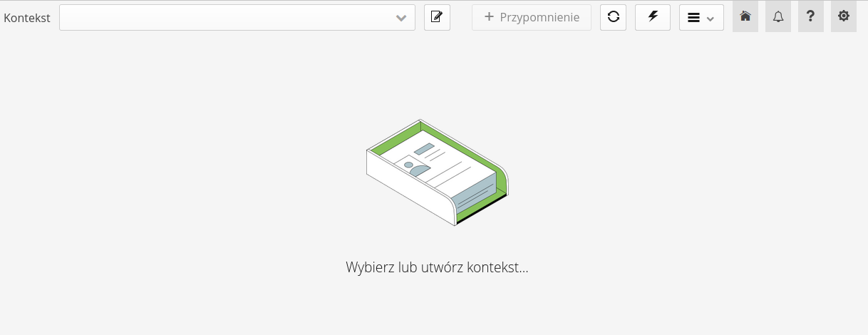This screenshot has width=868, height=335.
Task: Open quick actions lightning bolt icon
Action: tap(652, 17)
